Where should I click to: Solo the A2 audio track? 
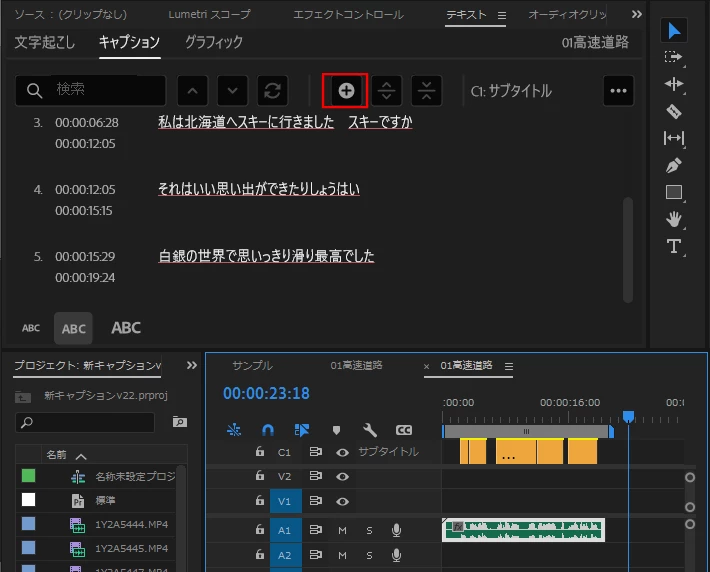click(369, 555)
